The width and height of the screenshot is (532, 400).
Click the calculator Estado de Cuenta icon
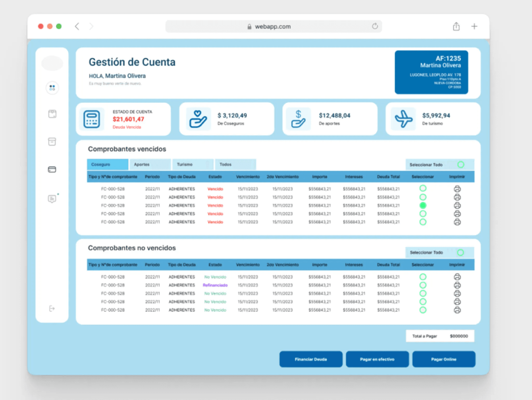(x=92, y=119)
